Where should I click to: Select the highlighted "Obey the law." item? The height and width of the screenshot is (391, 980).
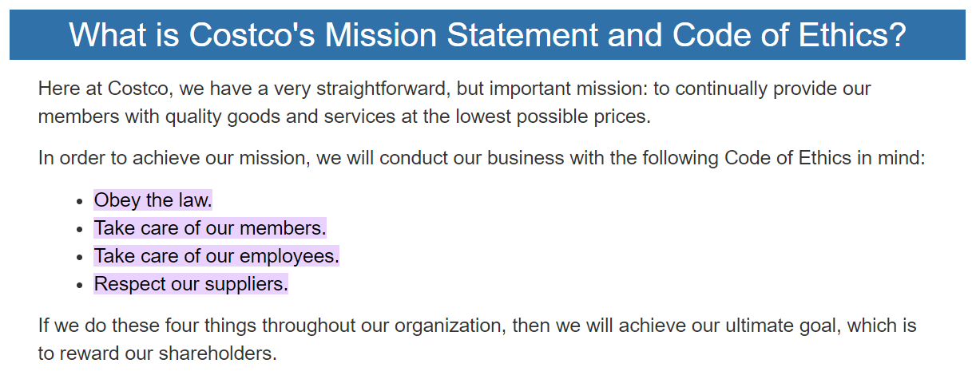pyautogui.click(x=153, y=199)
